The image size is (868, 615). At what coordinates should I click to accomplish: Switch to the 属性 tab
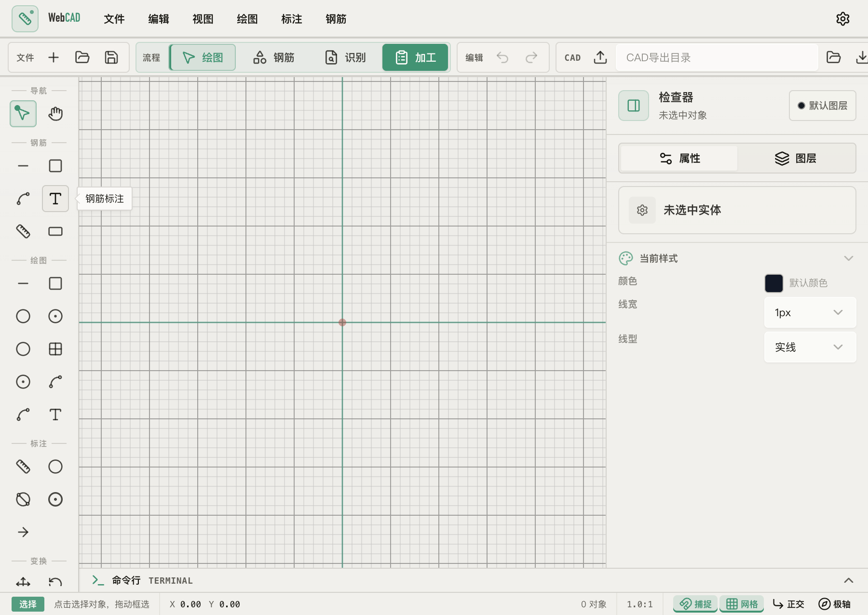point(679,158)
